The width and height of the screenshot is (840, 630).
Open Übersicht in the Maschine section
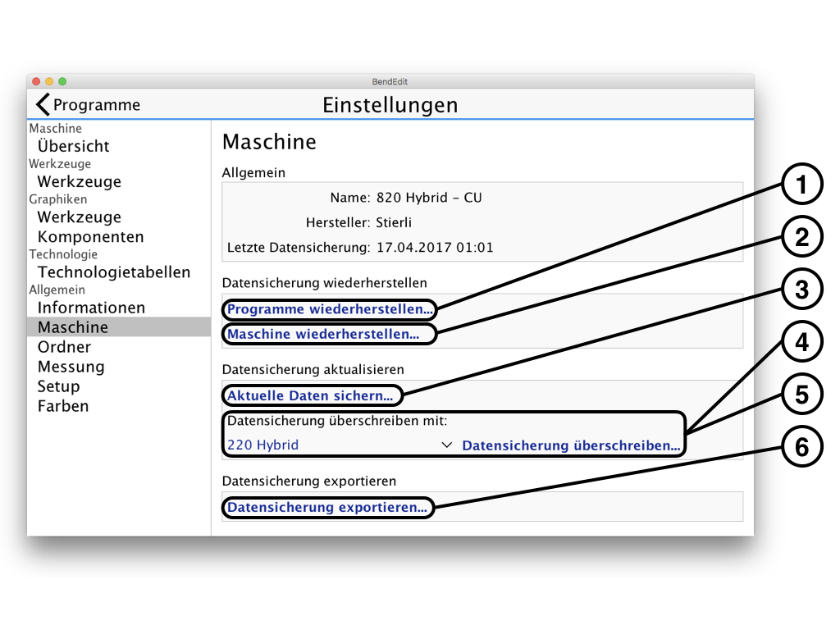(73, 147)
